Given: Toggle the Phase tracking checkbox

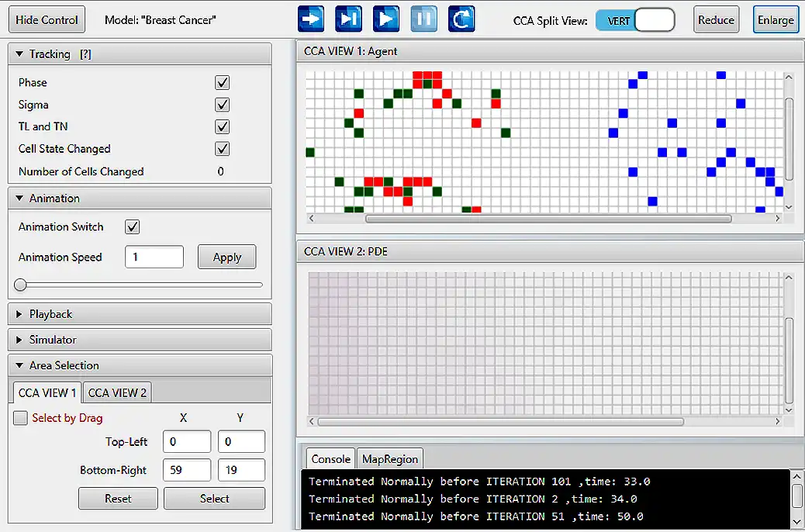Looking at the screenshot, I should coord(222,82).
